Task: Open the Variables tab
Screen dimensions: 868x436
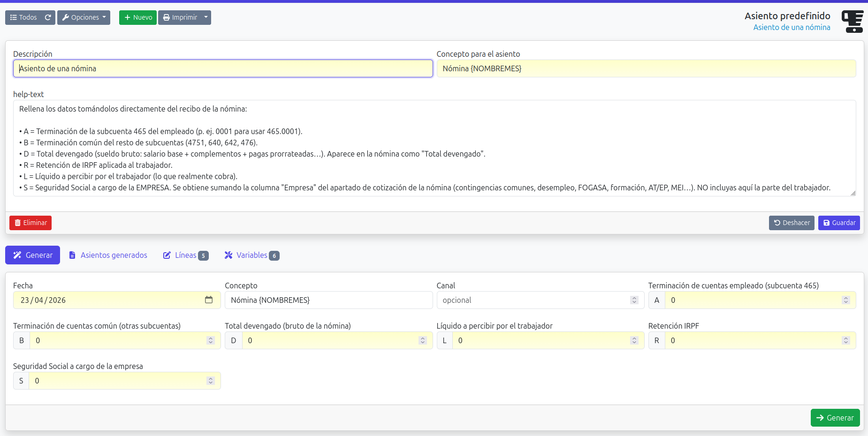Action: click(x=251, y=255)
